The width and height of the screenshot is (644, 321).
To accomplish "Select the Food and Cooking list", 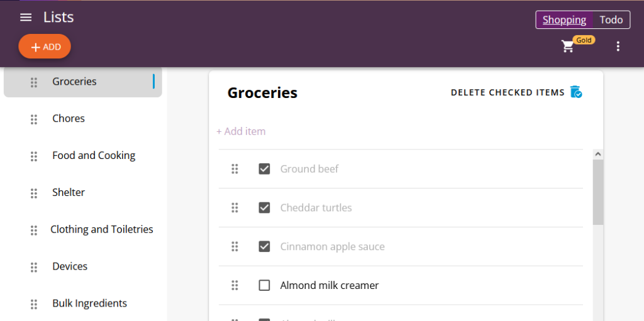I will pyautogui.click(x=94, y=156).
